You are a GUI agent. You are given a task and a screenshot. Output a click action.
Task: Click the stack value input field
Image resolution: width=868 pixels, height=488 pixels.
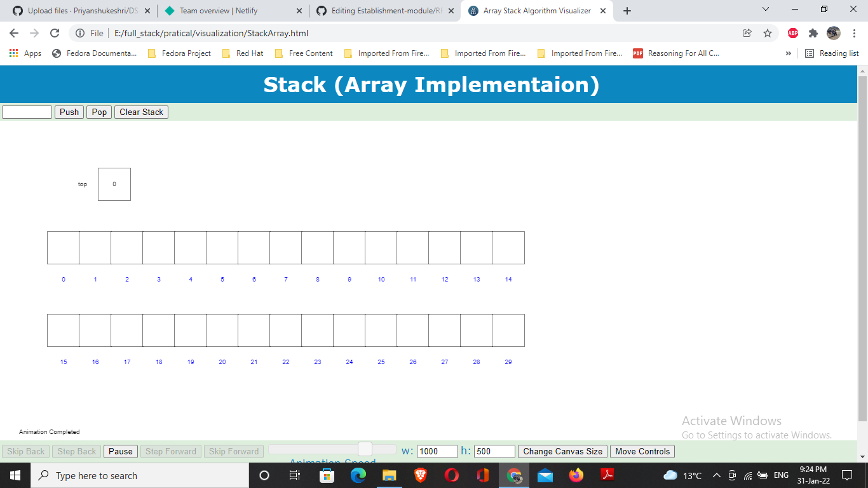tap(27, 112)
